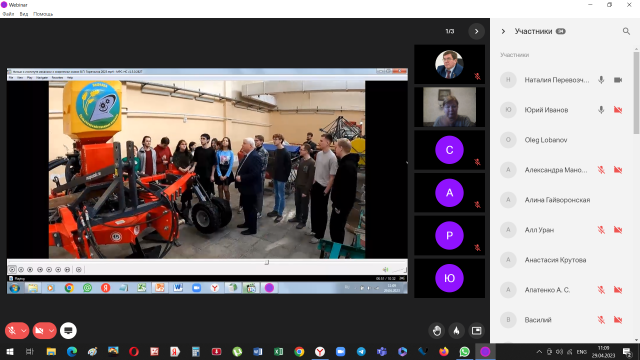Open chat with the speech bubble icon
Viewport: 640px width, 360px height.
(68, 331)
